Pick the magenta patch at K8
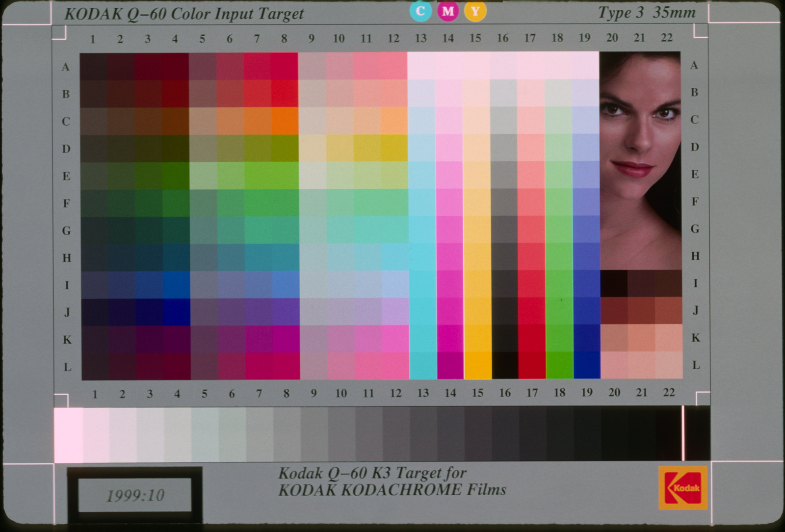 [x=286, y=339]
